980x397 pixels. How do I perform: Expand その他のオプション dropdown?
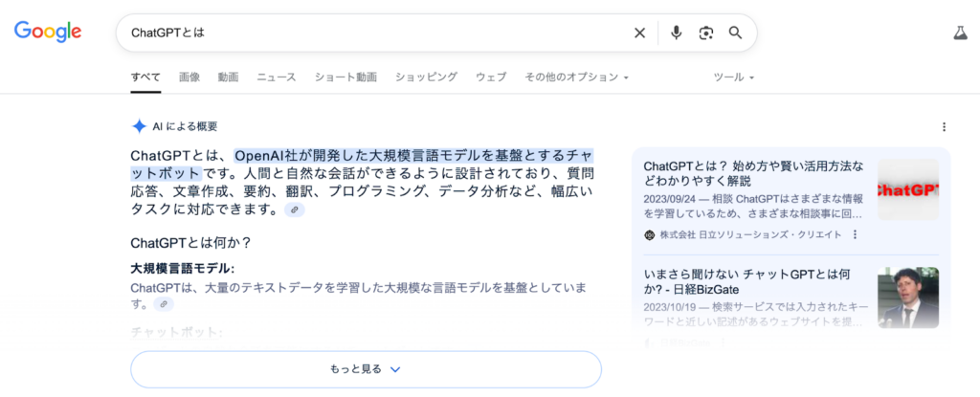tap(576, 77)
